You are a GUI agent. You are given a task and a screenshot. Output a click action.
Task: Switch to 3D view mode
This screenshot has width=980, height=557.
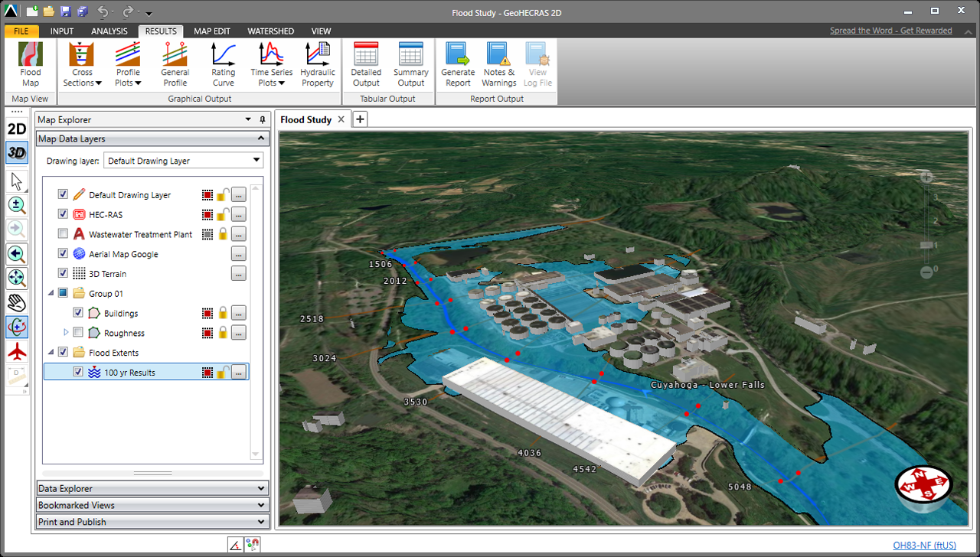coord(17,152)
